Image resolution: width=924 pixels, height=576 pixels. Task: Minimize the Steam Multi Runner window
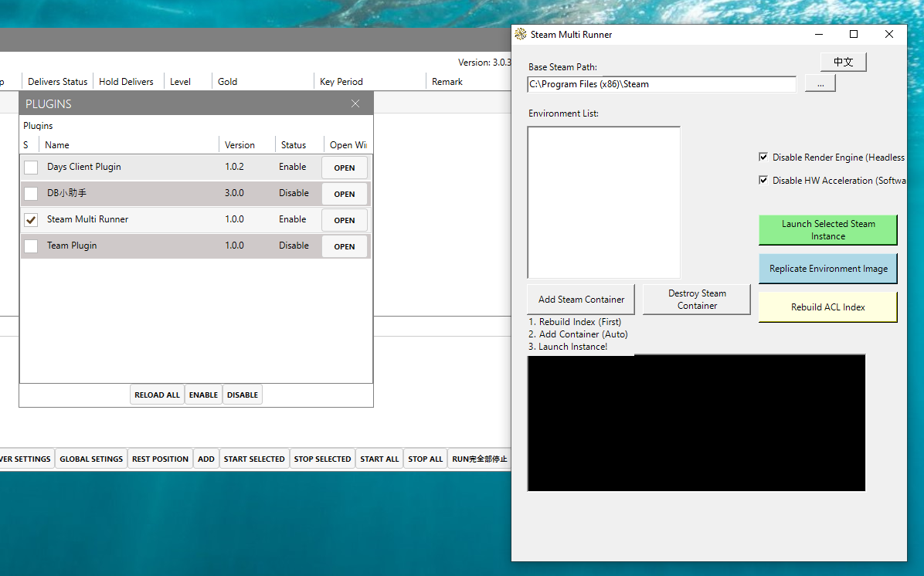(818, 34)
